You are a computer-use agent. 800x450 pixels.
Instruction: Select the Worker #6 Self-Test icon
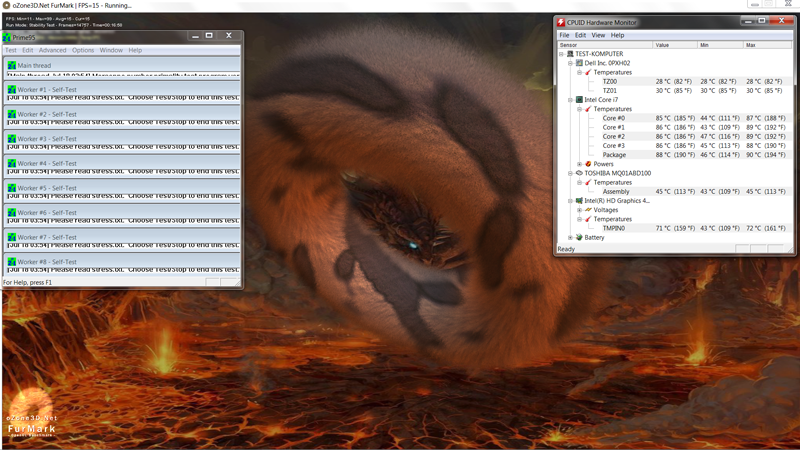[x=12, y=212]
